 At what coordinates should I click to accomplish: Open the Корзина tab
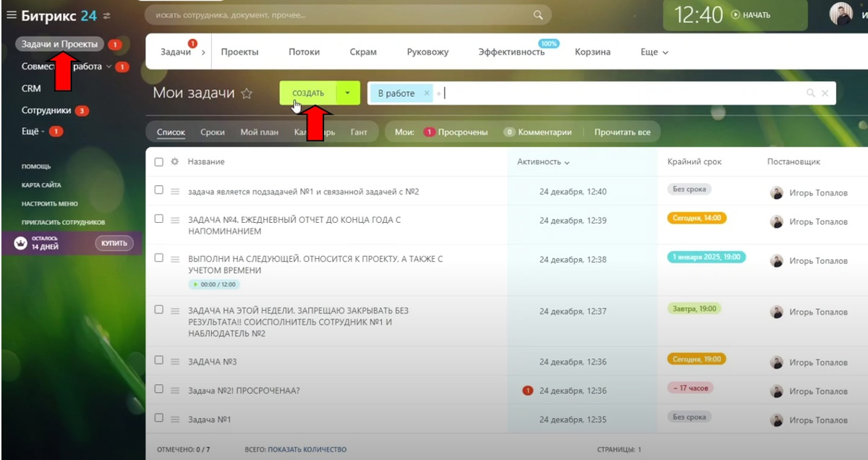pyautogui.click(x=592, y=52)
